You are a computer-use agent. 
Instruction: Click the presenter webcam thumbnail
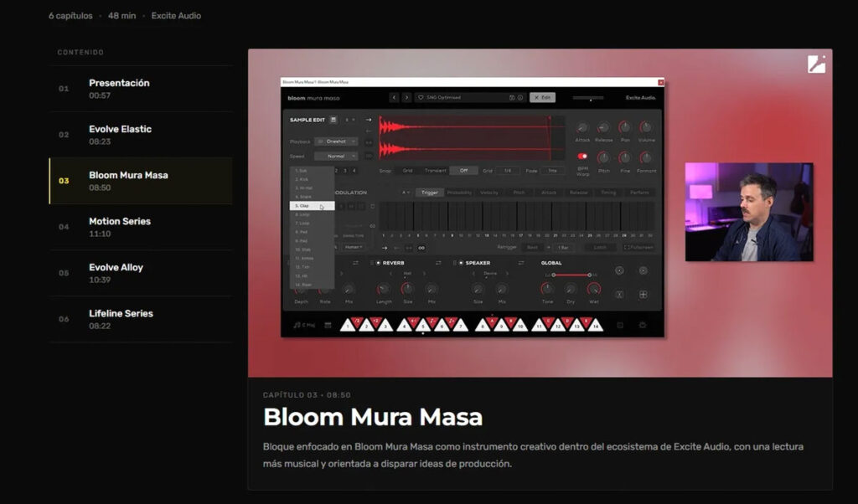pos(749,212)
